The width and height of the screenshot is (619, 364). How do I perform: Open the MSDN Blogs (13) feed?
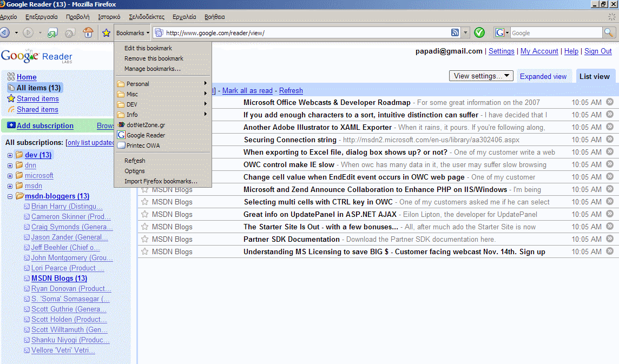tap(59, 279)
